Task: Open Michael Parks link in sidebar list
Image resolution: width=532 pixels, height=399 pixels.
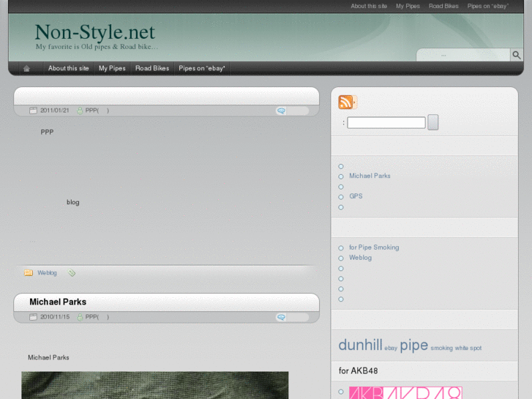Action: tap(370, 176)
